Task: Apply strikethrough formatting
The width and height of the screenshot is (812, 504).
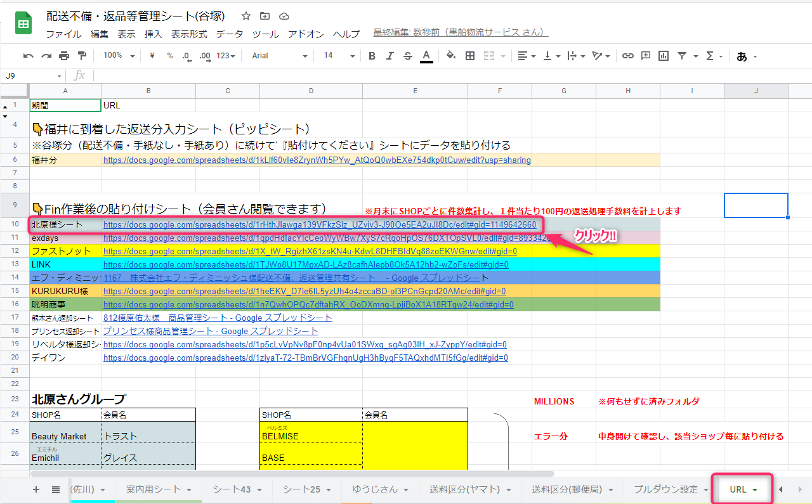Action: pos(408,56)
